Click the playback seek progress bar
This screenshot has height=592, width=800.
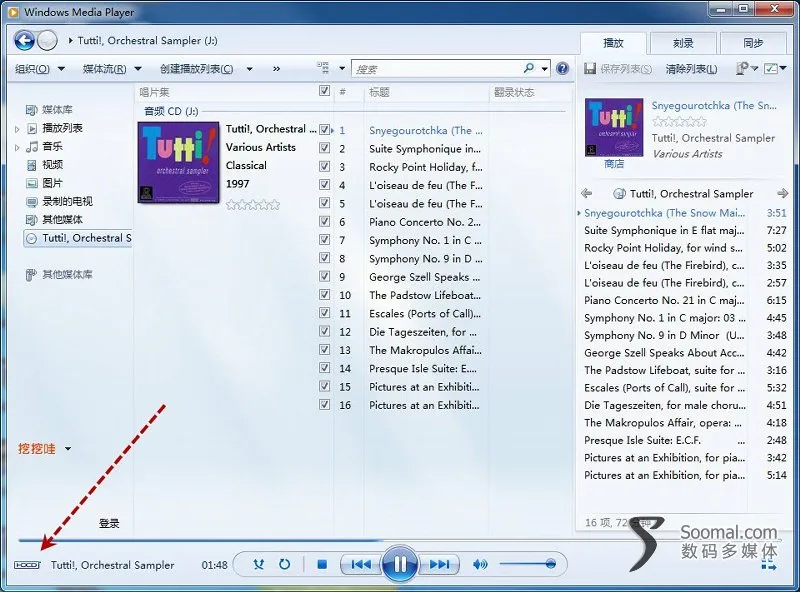[399, 539]
